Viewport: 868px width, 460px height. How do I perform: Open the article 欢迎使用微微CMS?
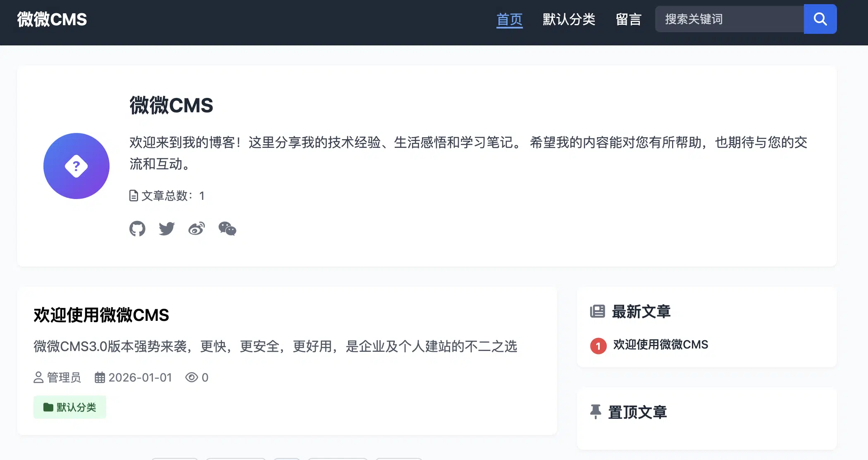pyautogui.click(x=101, y=315)
